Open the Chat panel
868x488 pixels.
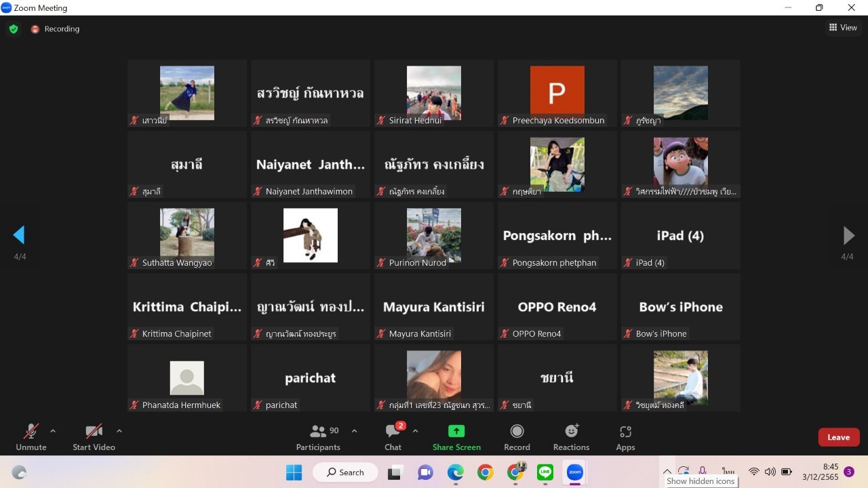tap(393, 437)
